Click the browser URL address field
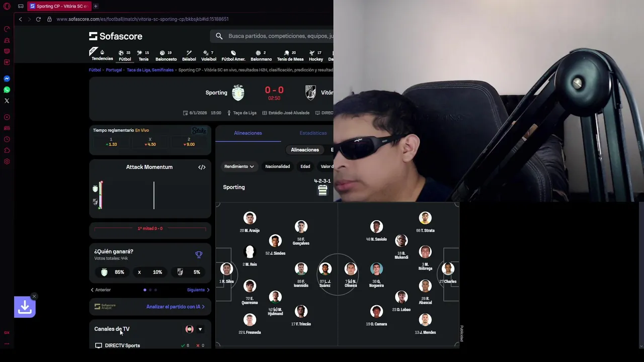Viewport: 644px width, 362px height. point(142,19)
